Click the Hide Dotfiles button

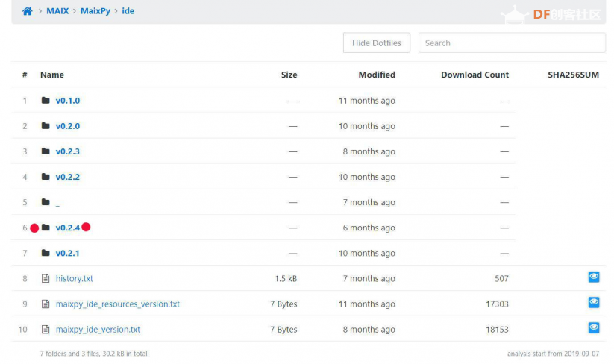pos(377,43)
